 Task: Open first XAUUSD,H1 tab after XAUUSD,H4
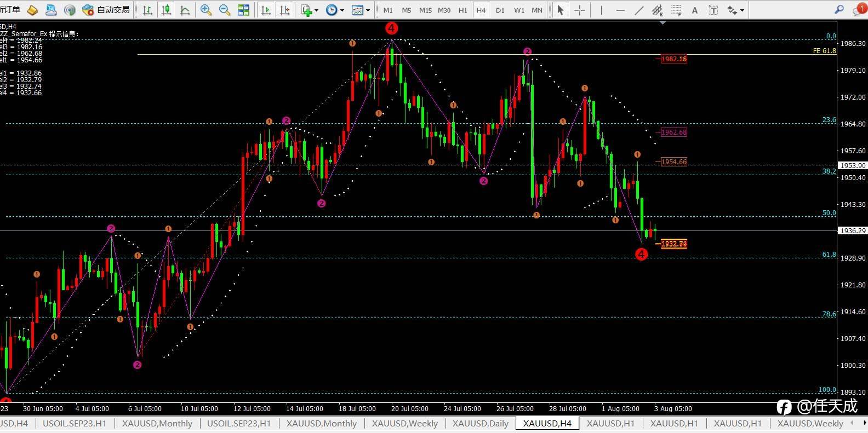[x=610, y=423]
